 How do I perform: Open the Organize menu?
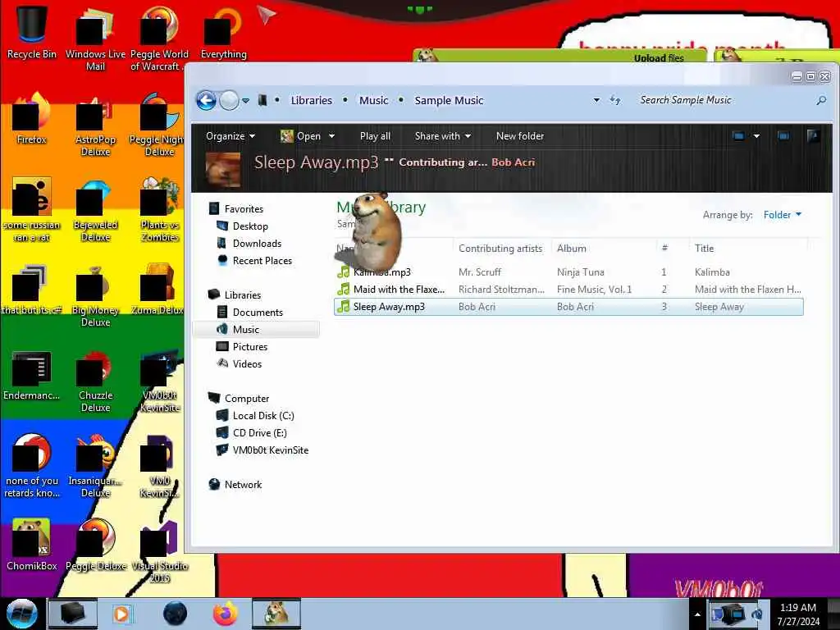point(231,136)
